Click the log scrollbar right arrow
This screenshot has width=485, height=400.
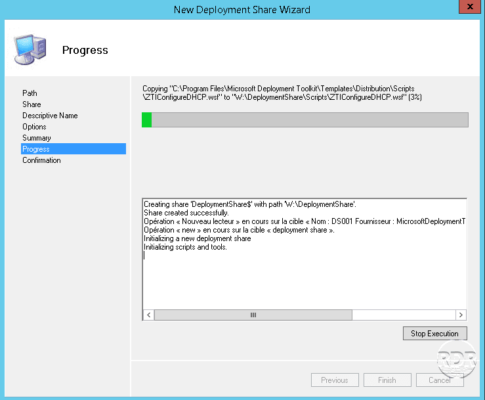click(461, 315)
